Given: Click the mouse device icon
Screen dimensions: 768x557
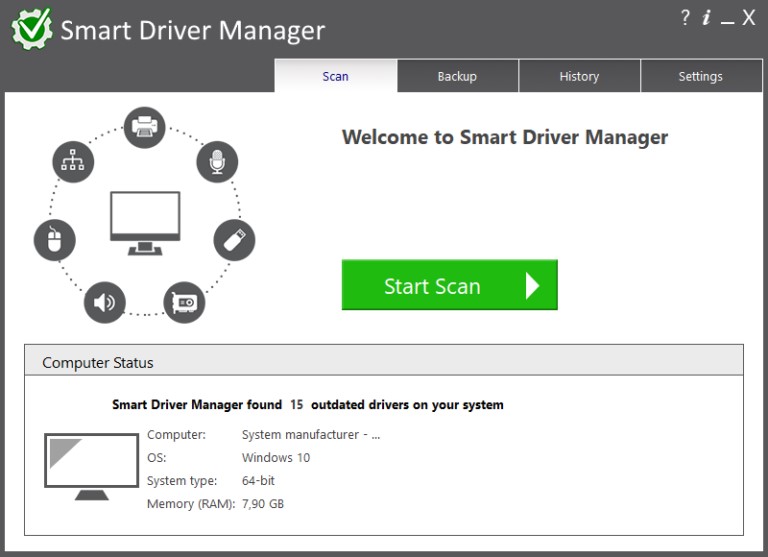Looking at the screenshot, I should (54, 240).
